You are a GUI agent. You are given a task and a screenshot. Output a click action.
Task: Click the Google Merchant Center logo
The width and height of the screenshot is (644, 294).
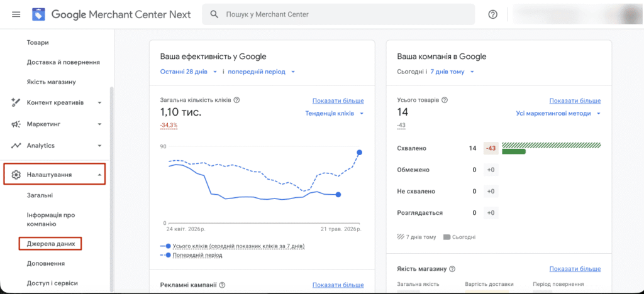tap(38, 14)
